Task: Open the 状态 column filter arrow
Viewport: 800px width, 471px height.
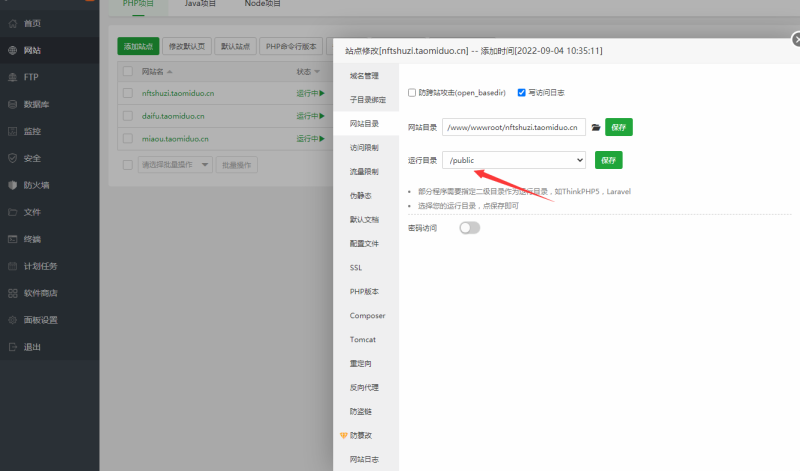Action: coord(317,72)
